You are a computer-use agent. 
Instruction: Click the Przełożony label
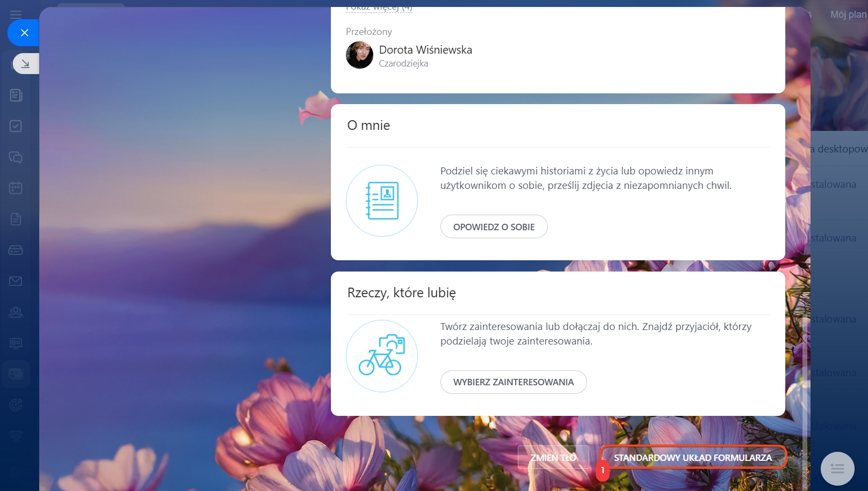tap(369, 32)
